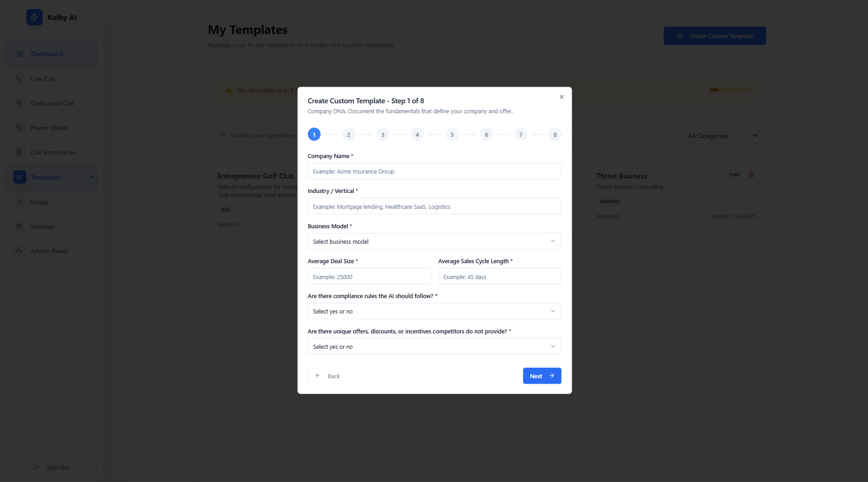
Task: Click the Call Summaries document icon
Action: (19, 152)
